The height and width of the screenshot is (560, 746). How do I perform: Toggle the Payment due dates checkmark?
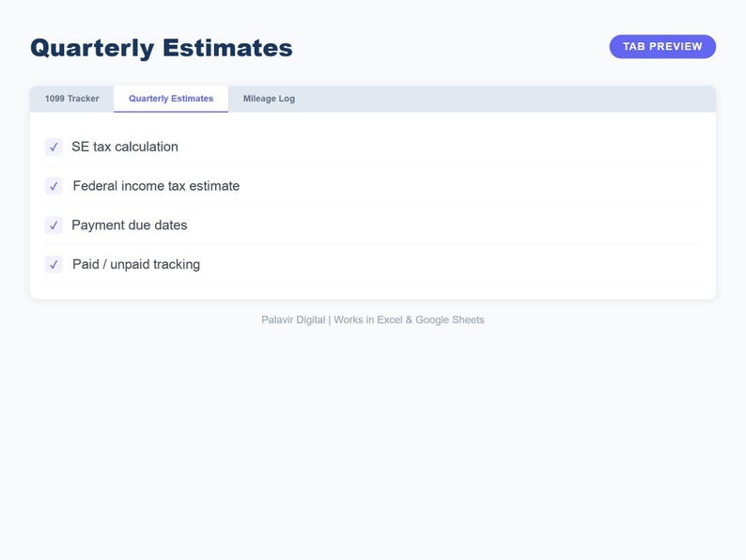tap(54, 226)
